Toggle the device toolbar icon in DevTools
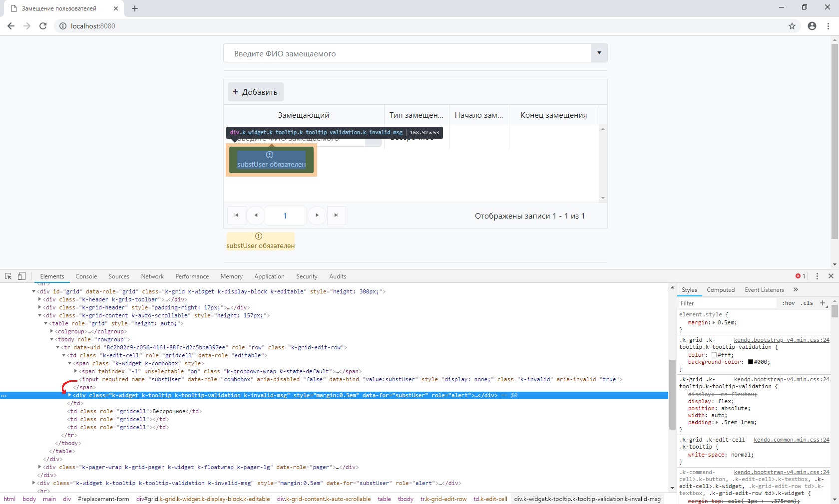The width and height of the screenshot is (839, 504). pyautogui.click(x=21, y=276)
